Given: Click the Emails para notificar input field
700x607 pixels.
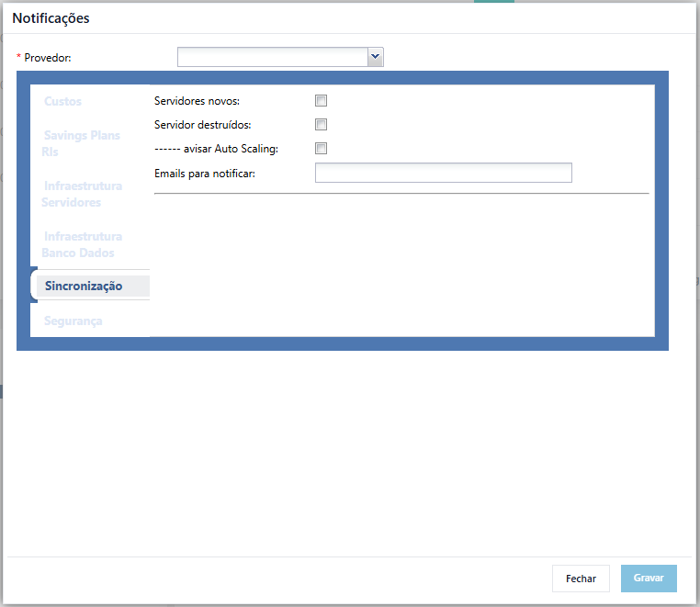Looking at the screenshot, I should pos(444,173).
